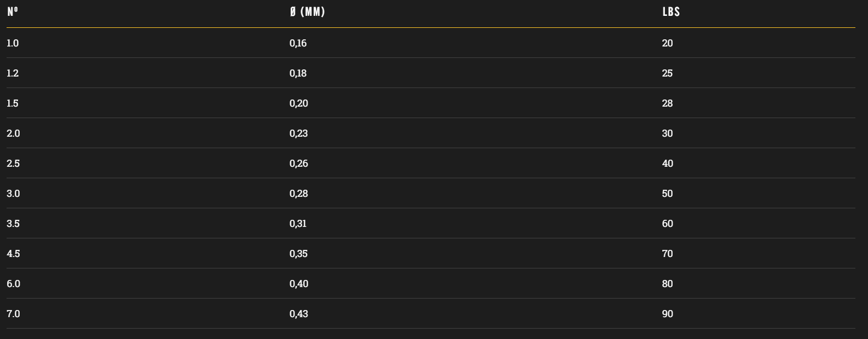The height and width of the screenshot is (339, 868).
Task: Click the 80 lbs value
Action: coord(668,284)
